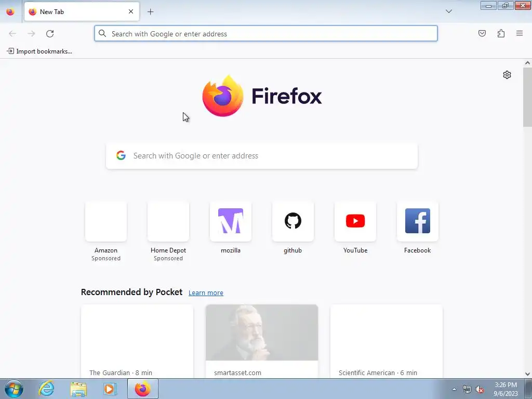
Task: Open Windows Explorer from taskbar
Action: (x=78, y=389)
